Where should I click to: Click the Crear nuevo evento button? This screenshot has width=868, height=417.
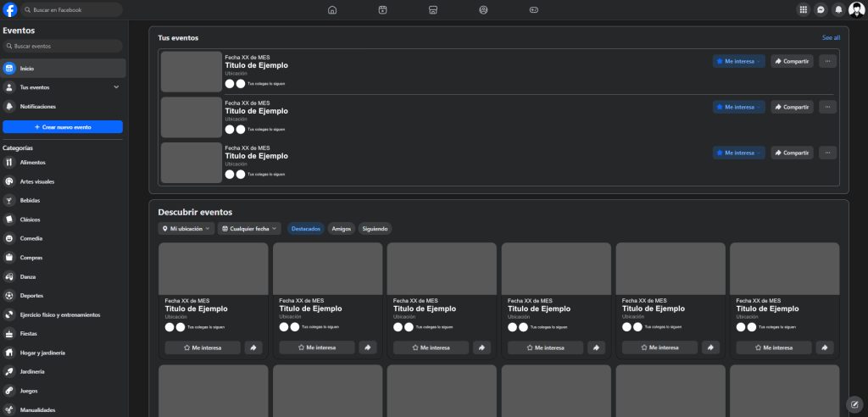(63, 127)
